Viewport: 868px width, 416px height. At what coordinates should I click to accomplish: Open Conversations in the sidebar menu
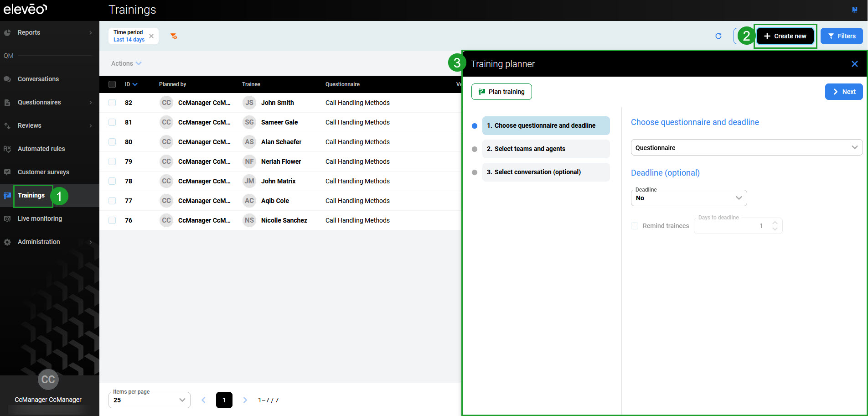(38, 79)
